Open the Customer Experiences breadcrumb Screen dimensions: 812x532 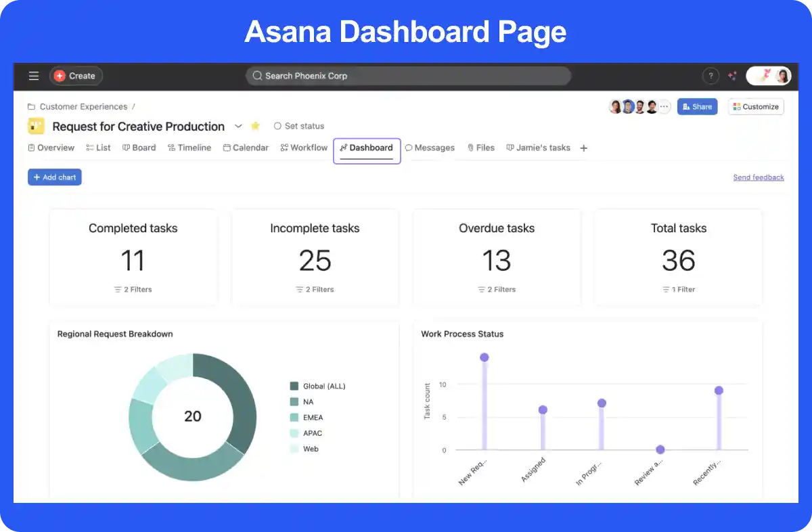click(83, 106)
